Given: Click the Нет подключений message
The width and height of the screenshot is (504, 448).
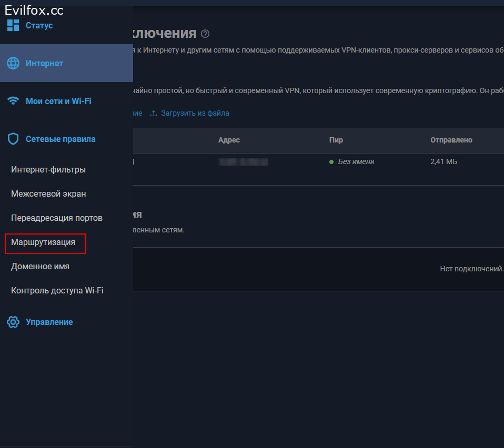Looking at the screenshot, I should pos(471,269).
